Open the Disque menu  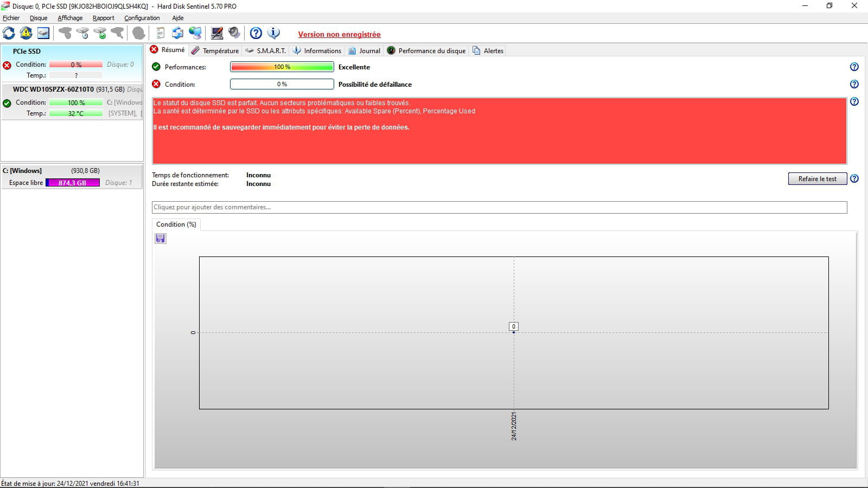[x=39, y=18]
